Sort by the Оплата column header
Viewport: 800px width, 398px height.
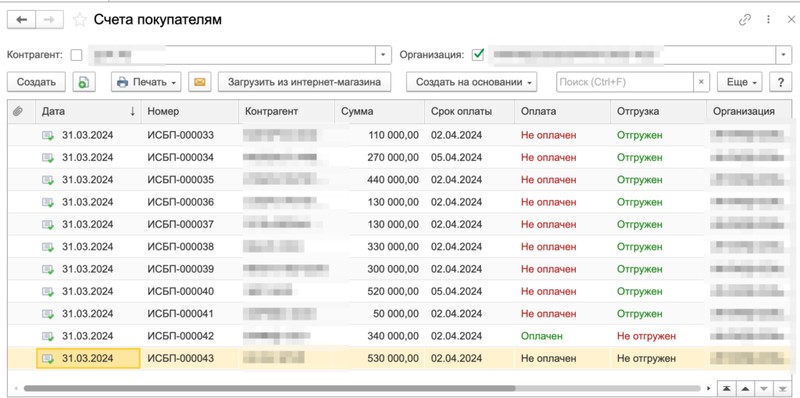(562, 111)
